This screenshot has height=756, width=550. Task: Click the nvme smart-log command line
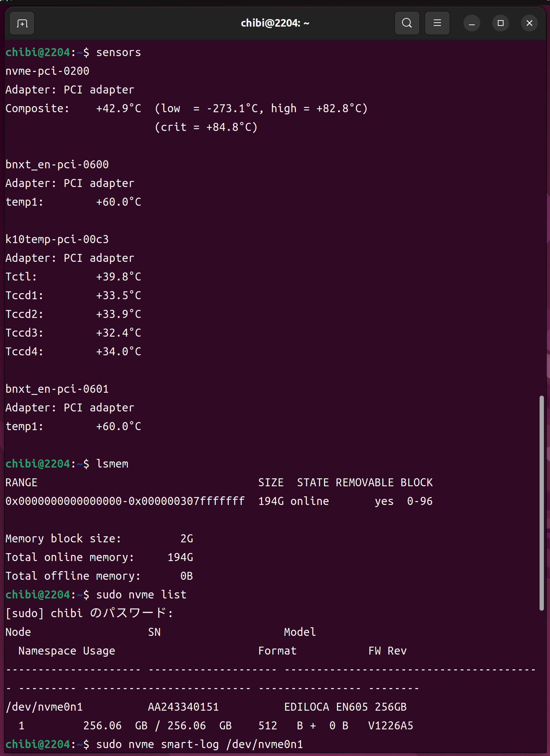199,744
